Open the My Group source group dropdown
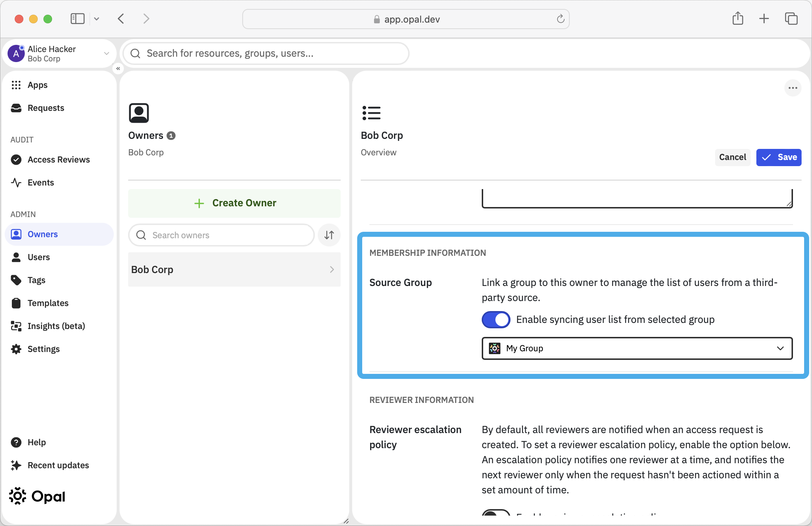 (x=637, y=348)
